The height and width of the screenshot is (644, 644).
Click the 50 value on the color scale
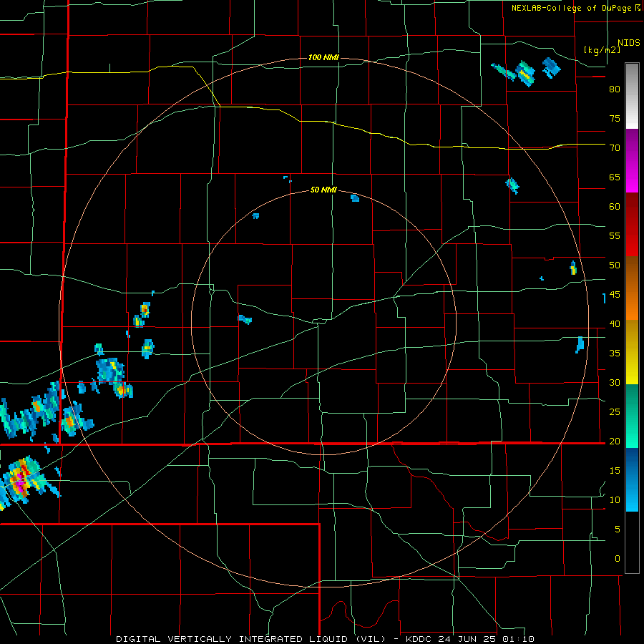[615, 265]
